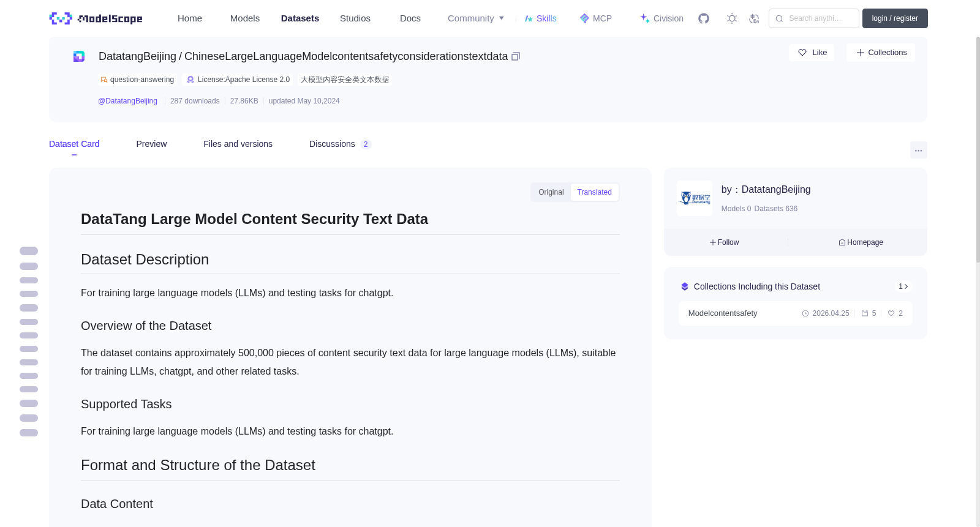Click the 'Overview of the Dataset' heading

click(146, 326)
